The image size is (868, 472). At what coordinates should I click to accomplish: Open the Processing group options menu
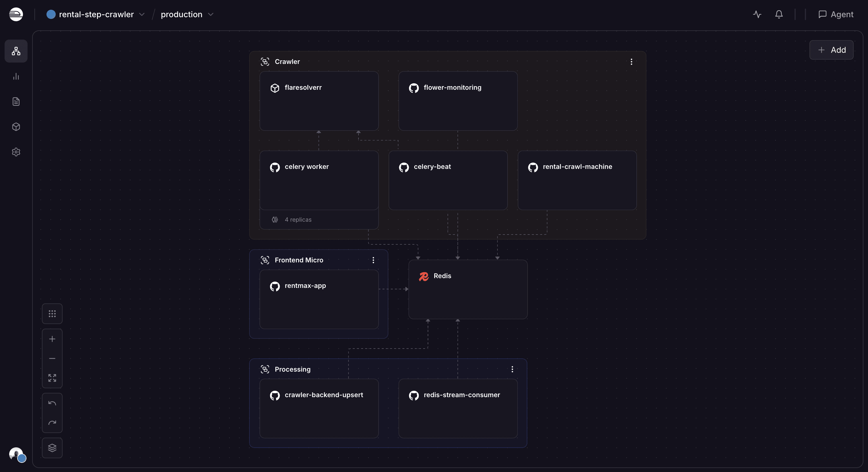pyautogui.click(x=512, y=369)
